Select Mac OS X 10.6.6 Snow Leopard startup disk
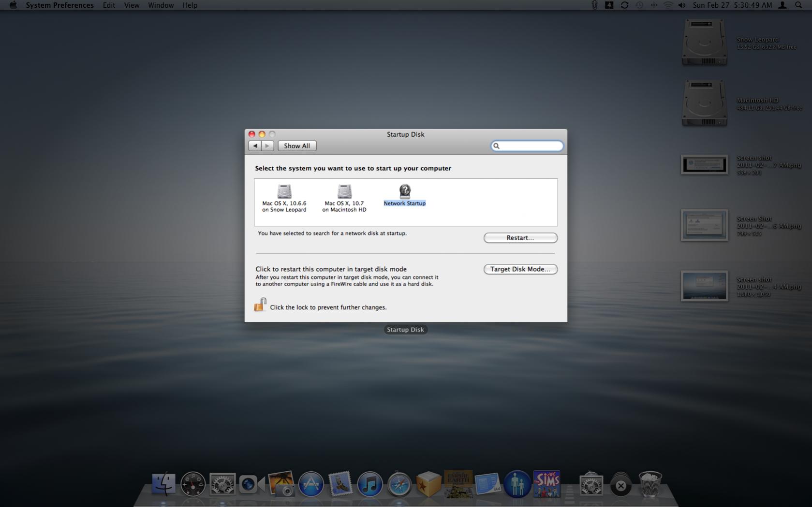The image size is (812, 507). (284, 198)
